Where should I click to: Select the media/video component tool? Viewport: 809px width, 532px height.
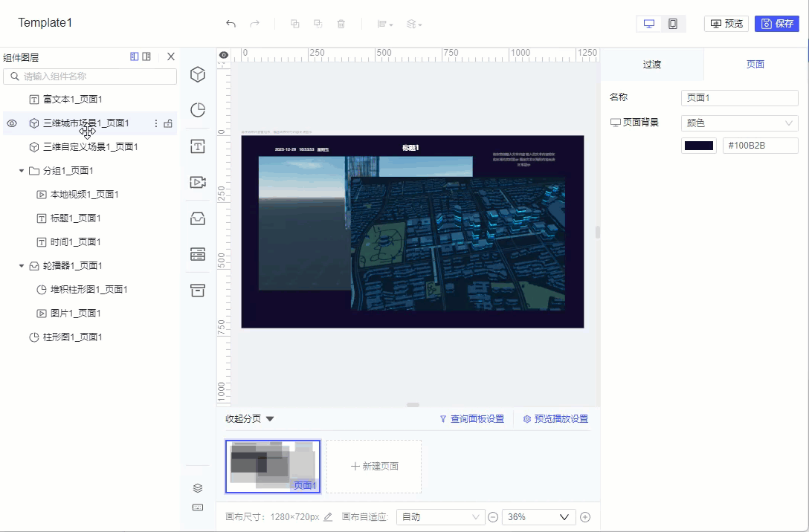[197, 182]
